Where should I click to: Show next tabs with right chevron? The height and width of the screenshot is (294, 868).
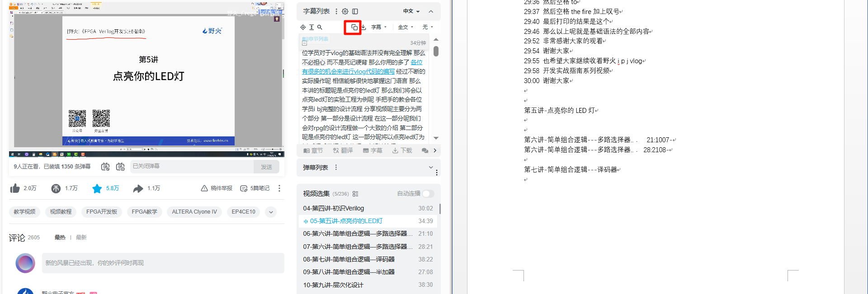coord(435,150)
